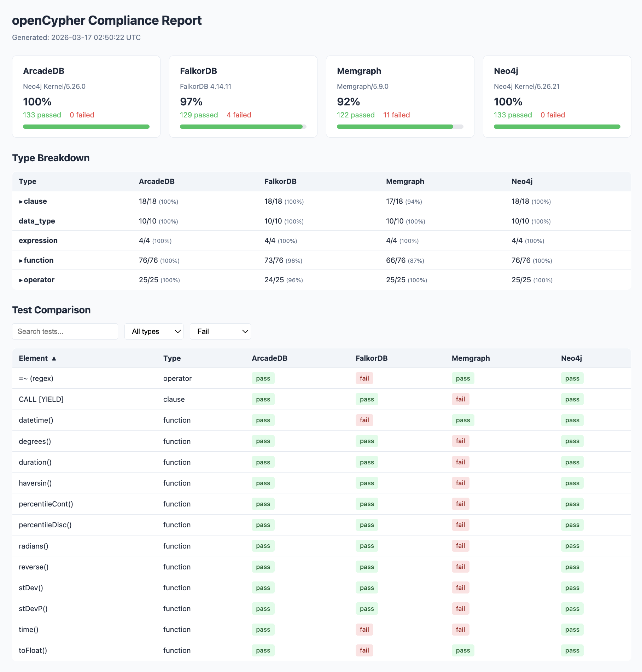Open the All types filter dropdown

(154, 331)
